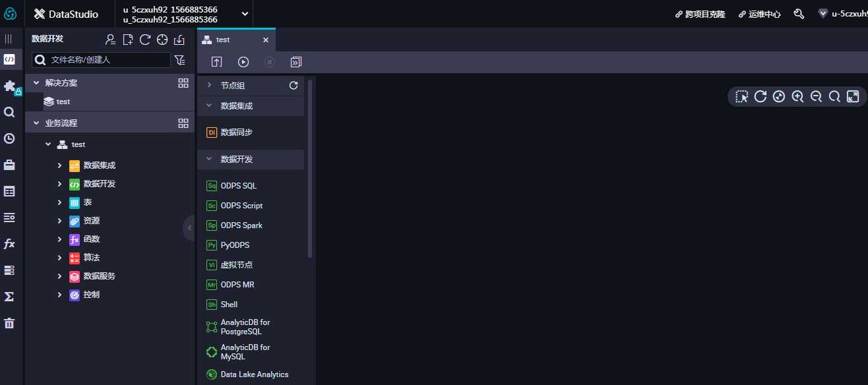Refresh the 节点组 node list

pyautogui.click(x=294, y=85)
